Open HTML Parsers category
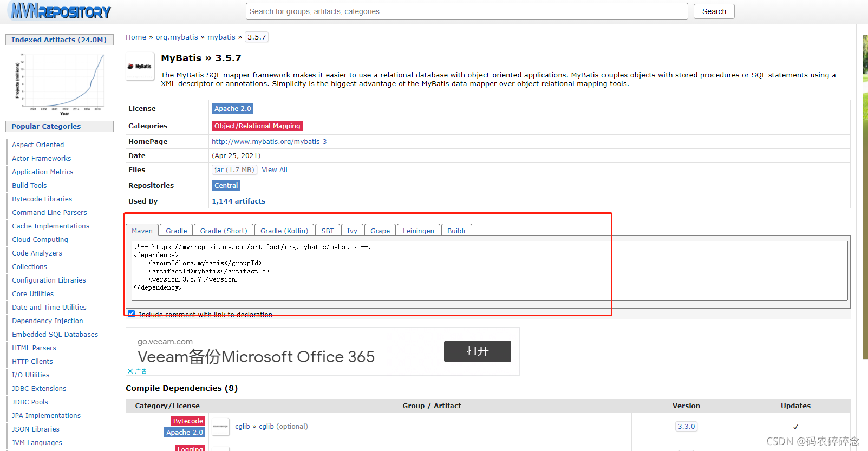Viewport: 868px width, 451px height. click(34, 348)
